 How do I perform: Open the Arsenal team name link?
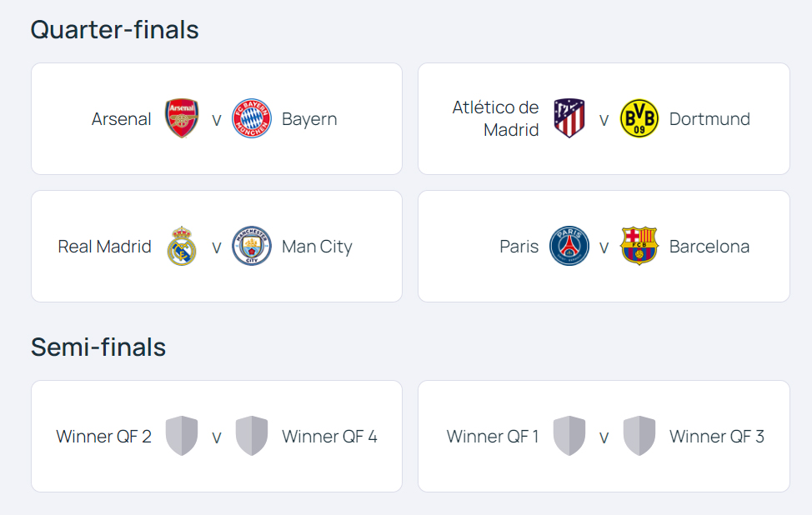[x=122, y=119]
